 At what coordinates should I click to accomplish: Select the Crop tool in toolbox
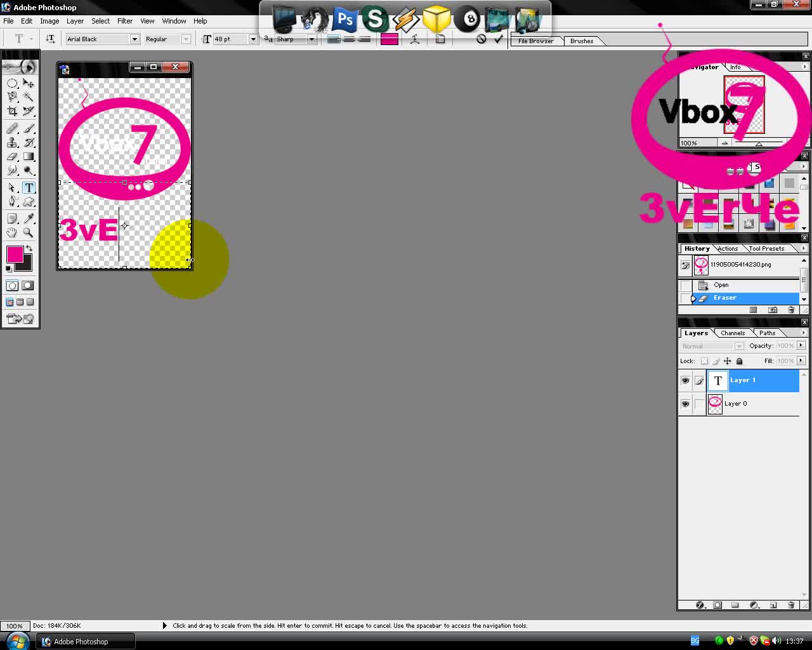(12, 111)
